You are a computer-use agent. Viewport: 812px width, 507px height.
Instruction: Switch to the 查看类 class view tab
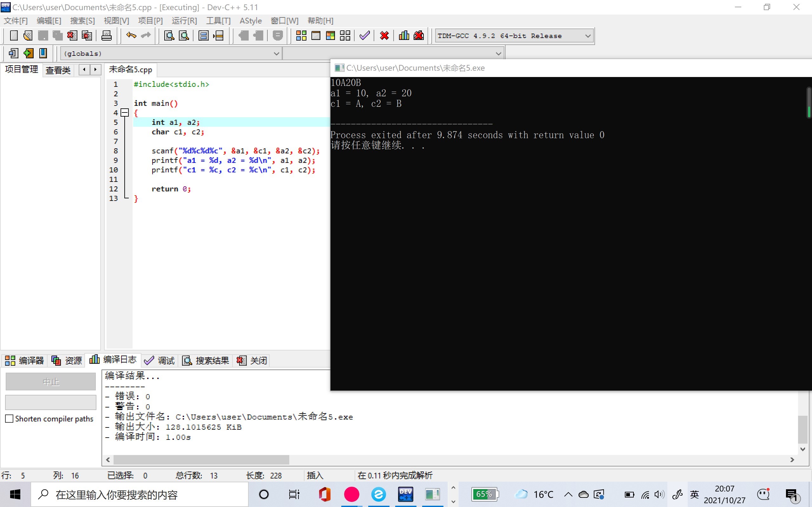(58, 70)
